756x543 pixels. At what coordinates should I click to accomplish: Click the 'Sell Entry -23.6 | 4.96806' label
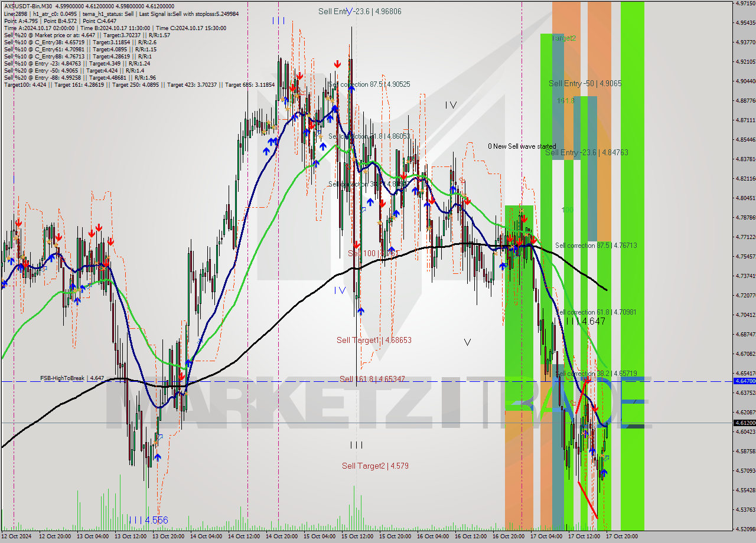pos(360,11)
